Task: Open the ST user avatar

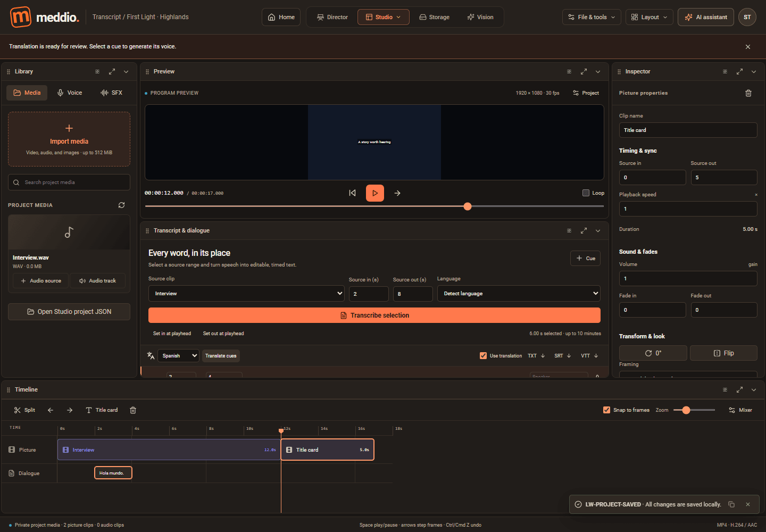Action: click(x=747, y=17)
